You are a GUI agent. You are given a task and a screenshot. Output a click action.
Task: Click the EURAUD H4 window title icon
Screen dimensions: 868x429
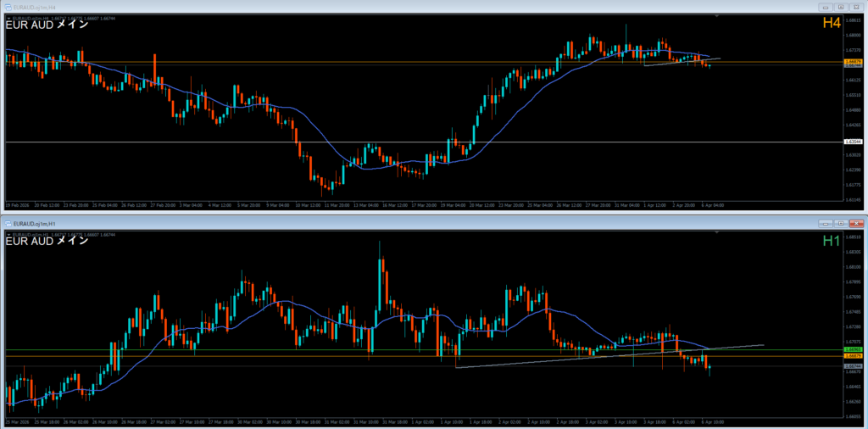[x=7, y=6]
